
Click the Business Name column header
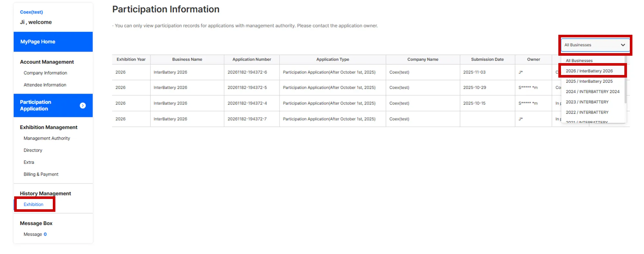click(187, 60)
